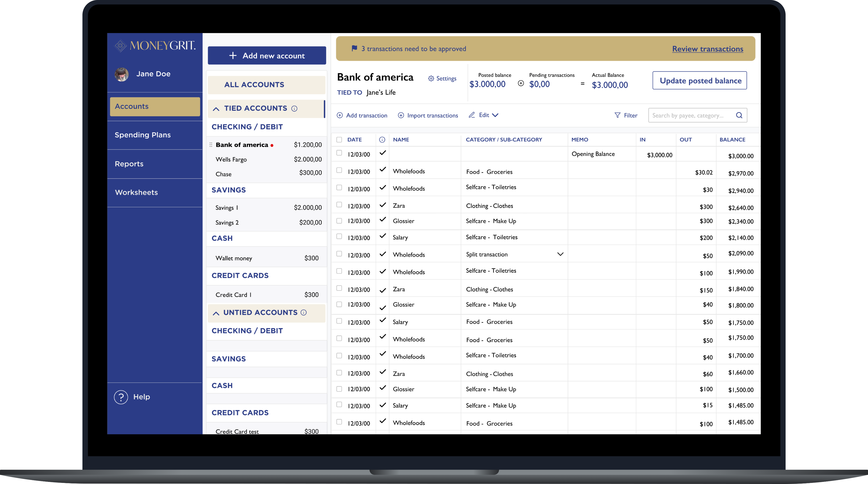Select Wallet money account

[267, 258]
